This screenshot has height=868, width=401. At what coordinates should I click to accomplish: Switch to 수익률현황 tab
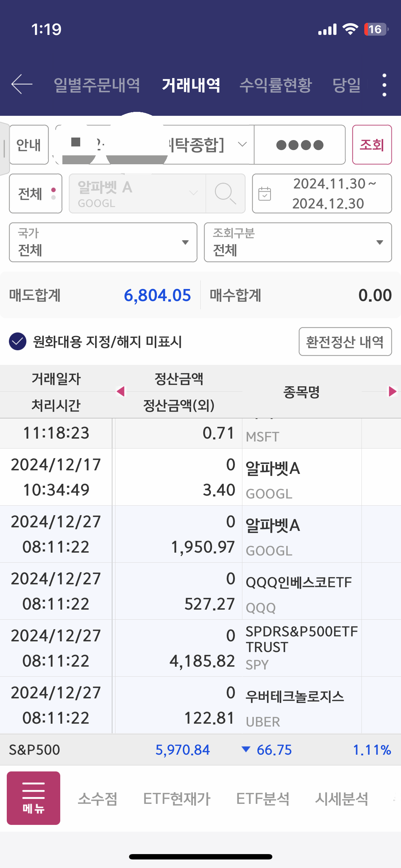click(276, 85)
